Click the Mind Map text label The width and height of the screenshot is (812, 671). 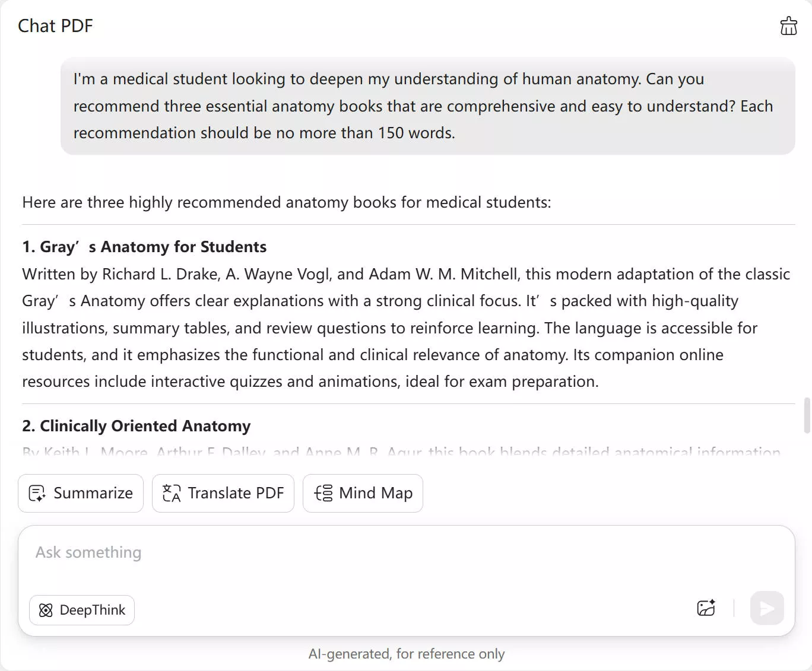(x=376, y=494)
